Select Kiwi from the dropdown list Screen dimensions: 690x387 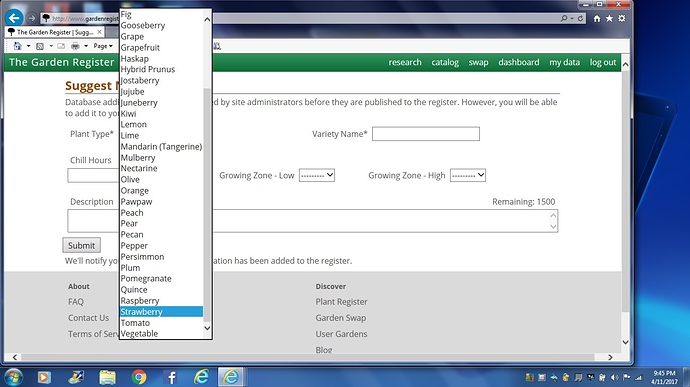[161, 114]
